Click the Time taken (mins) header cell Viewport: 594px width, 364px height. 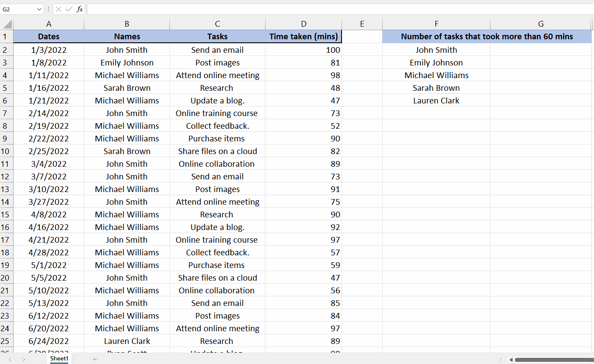click(304, 37)
